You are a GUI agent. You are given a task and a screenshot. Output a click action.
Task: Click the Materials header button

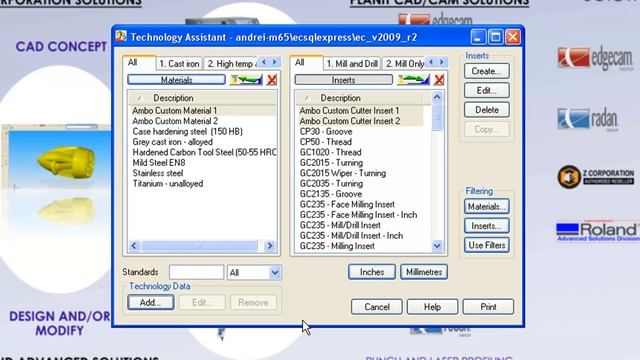(176, 80)
